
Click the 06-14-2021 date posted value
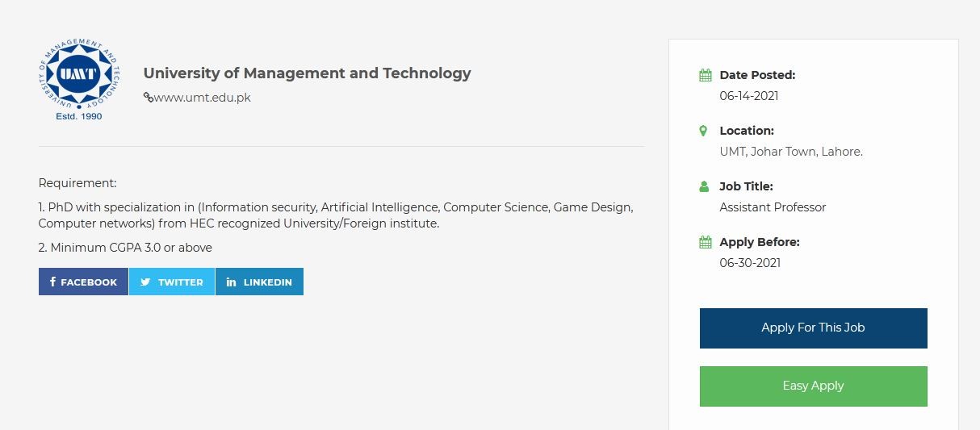[x=749, y=96]
